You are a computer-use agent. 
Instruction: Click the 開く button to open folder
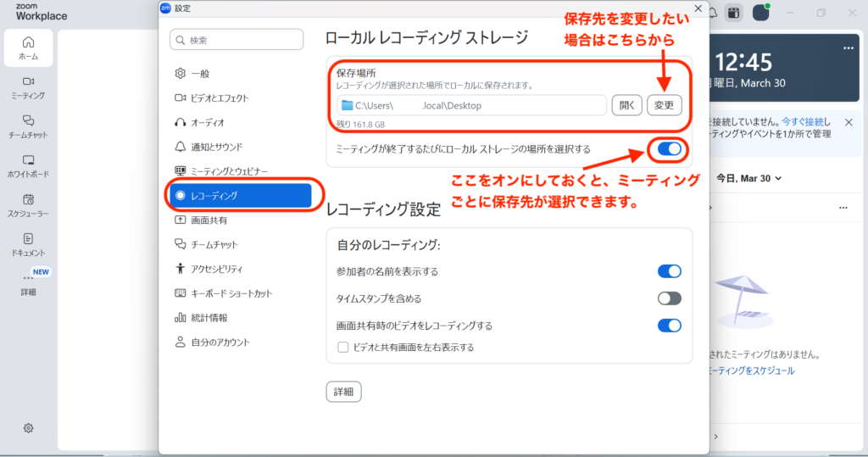626,105
